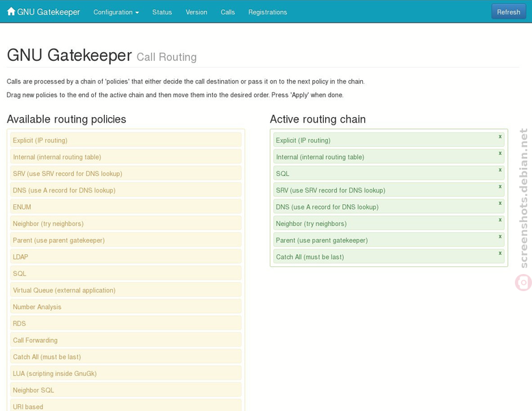Click the Refresh button
Image resolution: width=532 pixels, height=411 pixels.
tap(508, 12)
